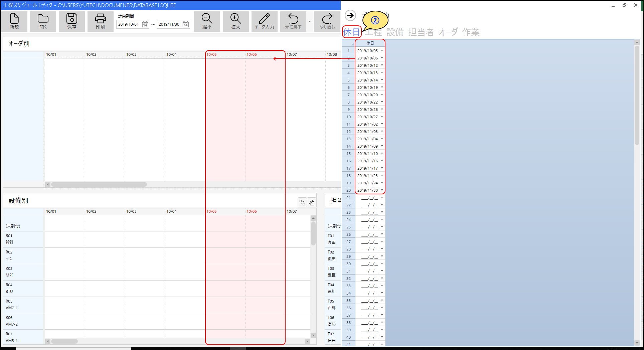Open the calendar picker for end date 2019/11/30
644x350 pixels.
point(186,24)
